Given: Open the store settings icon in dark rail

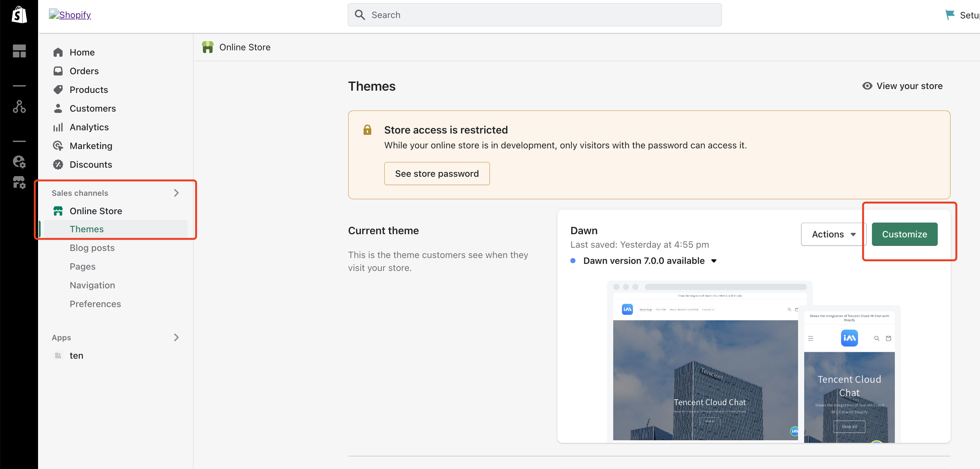Looking at the screenshot, I should 19,182.
